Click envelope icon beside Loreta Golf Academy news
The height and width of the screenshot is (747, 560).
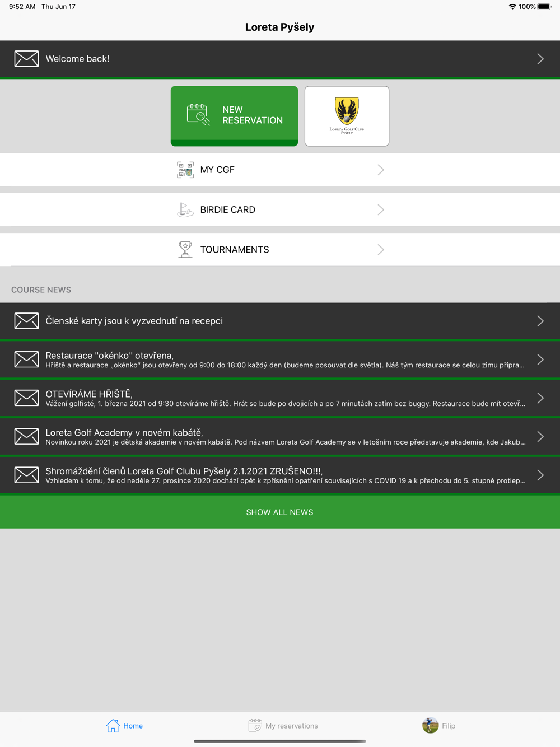pos(26,437)
